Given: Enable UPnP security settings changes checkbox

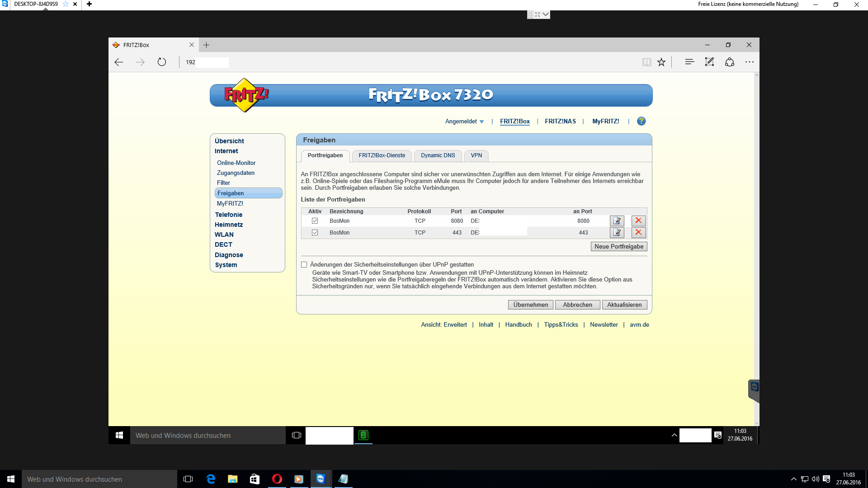Looking at the screenshot, I should tap(304, 265).
